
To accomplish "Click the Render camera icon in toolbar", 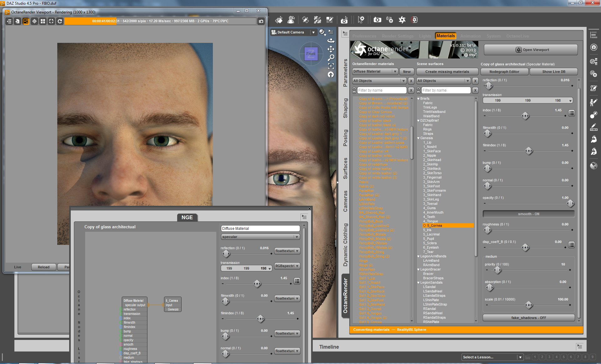I will point(377,20).
